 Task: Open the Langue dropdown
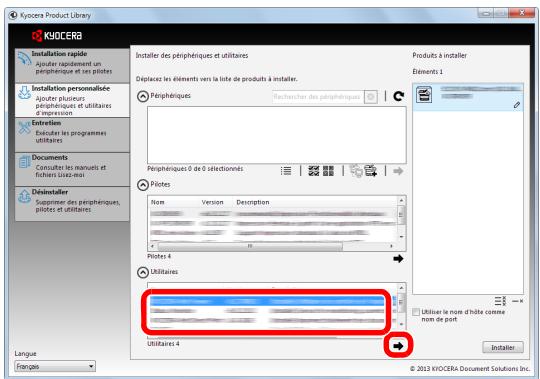tap(55, 366)
